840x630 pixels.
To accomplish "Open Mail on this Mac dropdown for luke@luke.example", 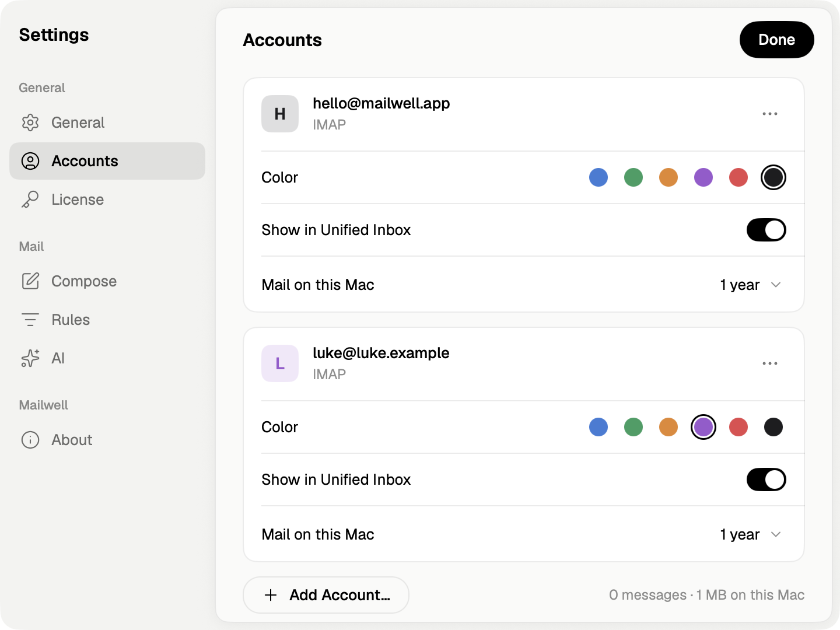I will 750,534.
